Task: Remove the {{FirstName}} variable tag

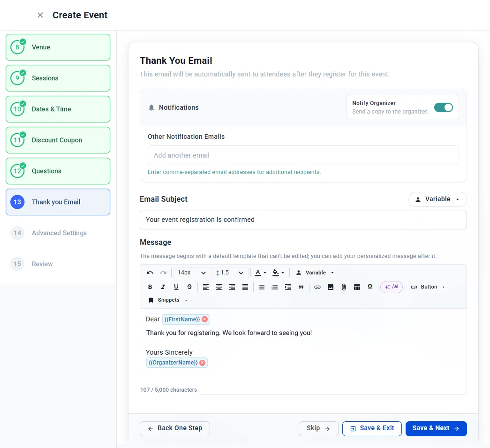Action: pos(205,319)
